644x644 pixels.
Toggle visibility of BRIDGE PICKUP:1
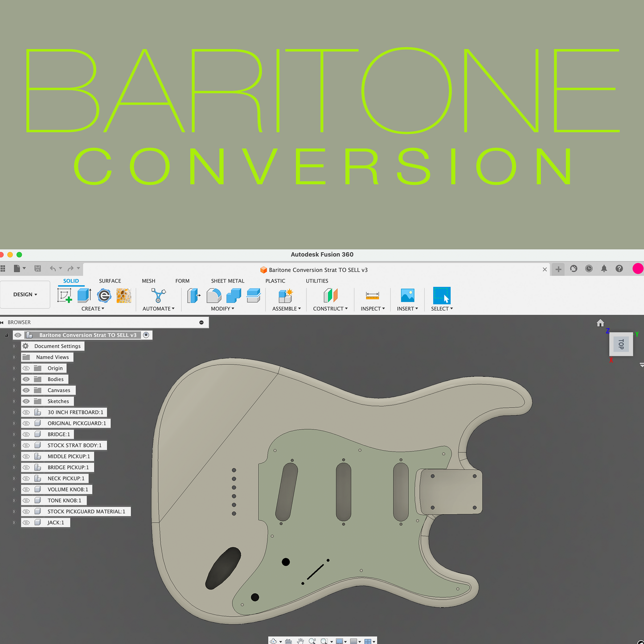coord(26,468)
